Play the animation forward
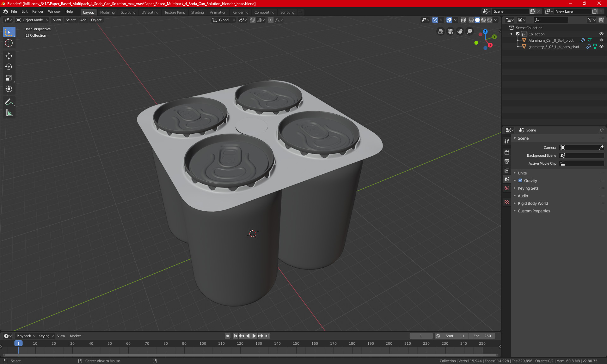The image size is (607, 364). tap(254, 336)
